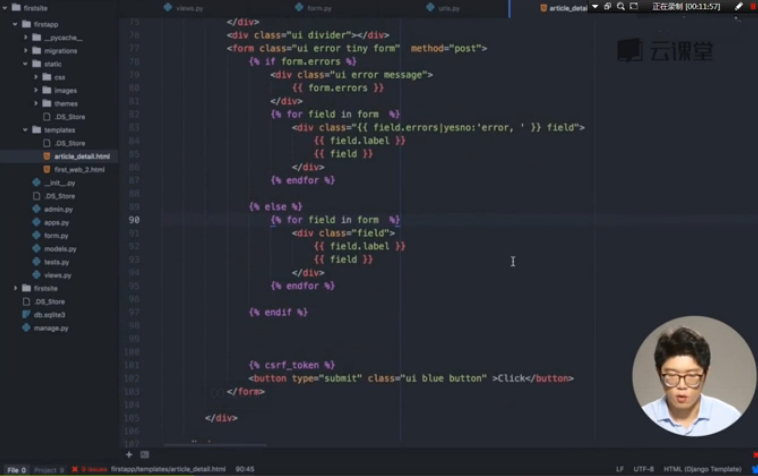Screen dimensions: 758x476
Task: Change HTML (Django Template) grammar selector
Action: (702, 469)
